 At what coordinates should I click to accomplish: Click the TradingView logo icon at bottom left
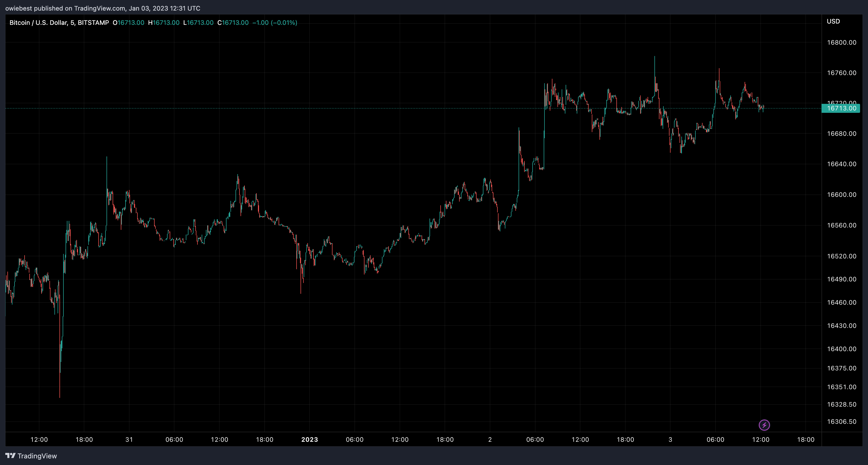pyautogui.click(x=10, y=455)
